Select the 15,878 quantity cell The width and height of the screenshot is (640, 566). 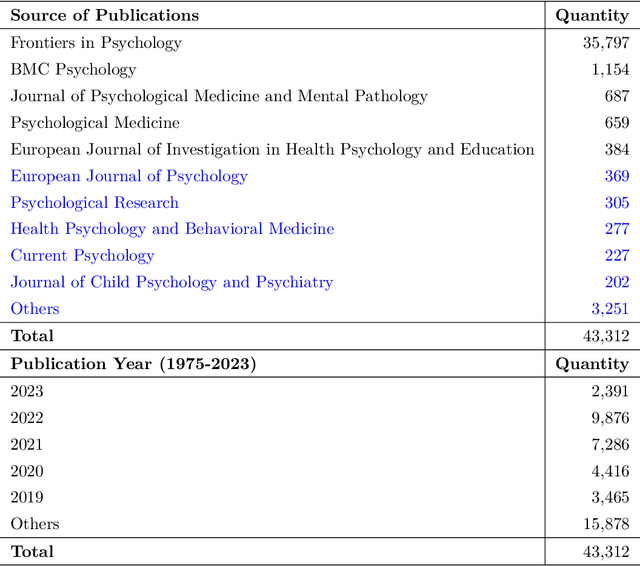pyautogui.click(x=605, y=523)
